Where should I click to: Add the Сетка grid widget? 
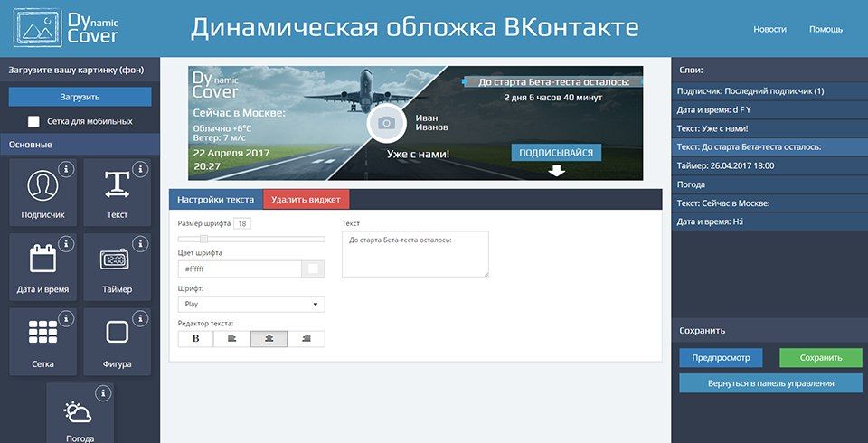(42, 343)
